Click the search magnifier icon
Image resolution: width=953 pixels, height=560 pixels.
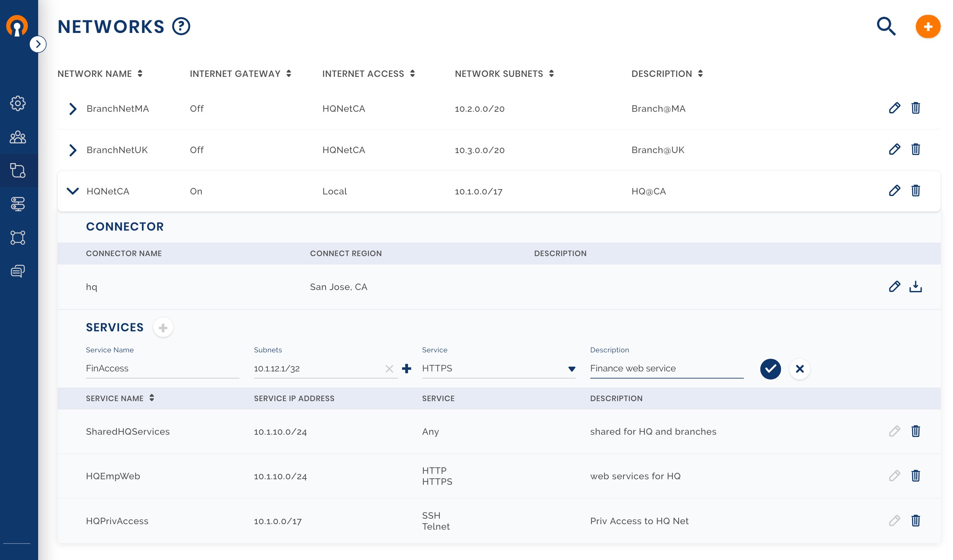point(886,26)
